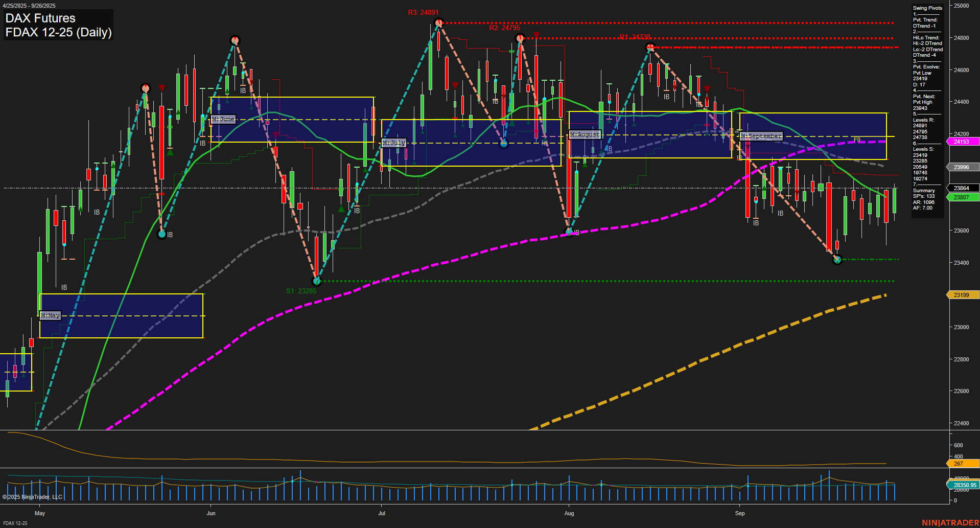This screenshot has width=980, height=528.
Task: Select the swing high pivot dot at R3
Action: tap(438, 22)
